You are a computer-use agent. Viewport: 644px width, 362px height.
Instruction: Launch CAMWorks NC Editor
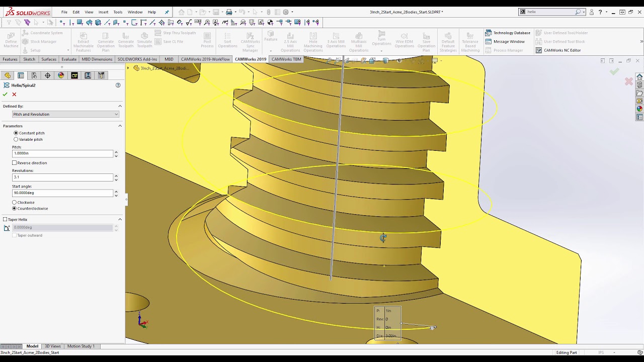[558, 50]
